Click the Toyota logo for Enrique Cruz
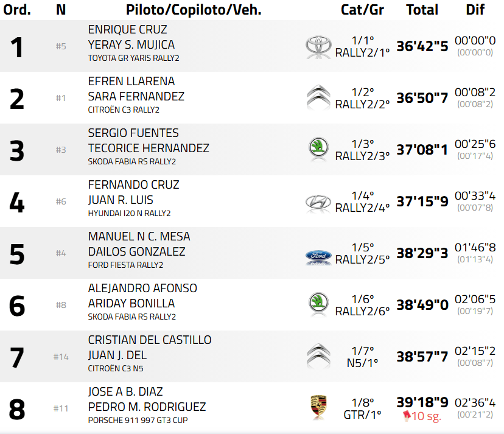 coord(318,45)
